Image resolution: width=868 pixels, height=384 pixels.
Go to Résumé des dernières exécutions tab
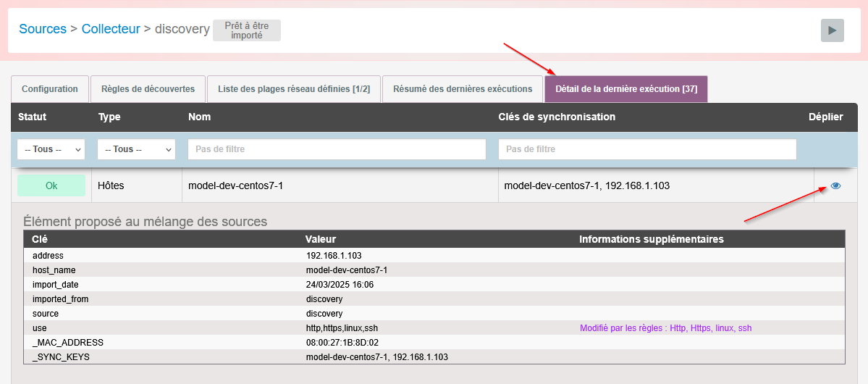462,89
